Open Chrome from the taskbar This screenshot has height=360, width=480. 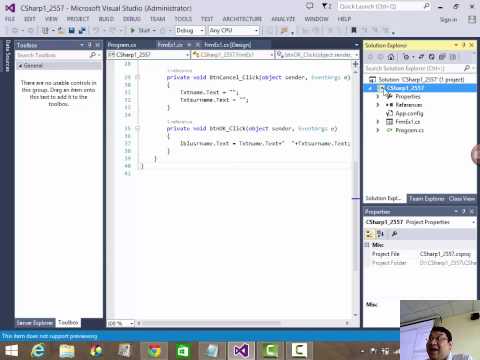[x=154, y=351]
